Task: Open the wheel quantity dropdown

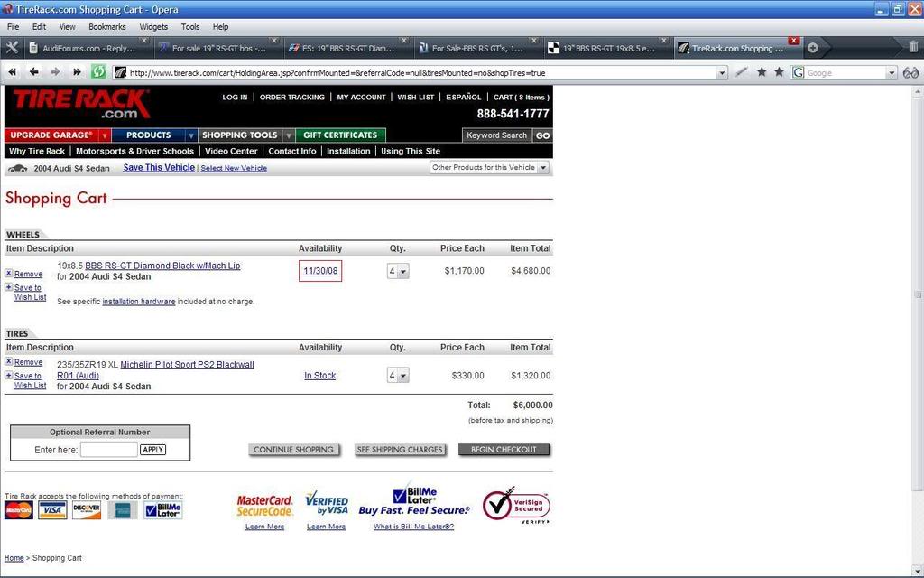Action: click(397, 270)
